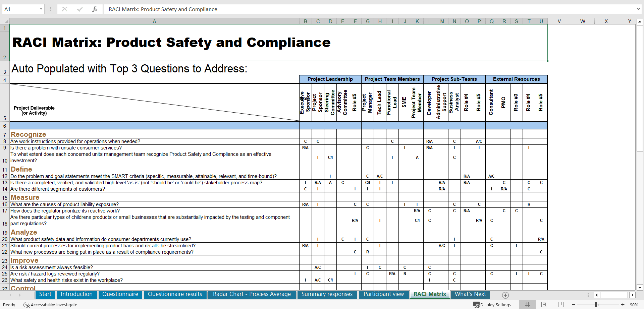Click the vertical ellipsis beside the Name Box
Viewport: 644px width, 309px height.
click(51, 9)
